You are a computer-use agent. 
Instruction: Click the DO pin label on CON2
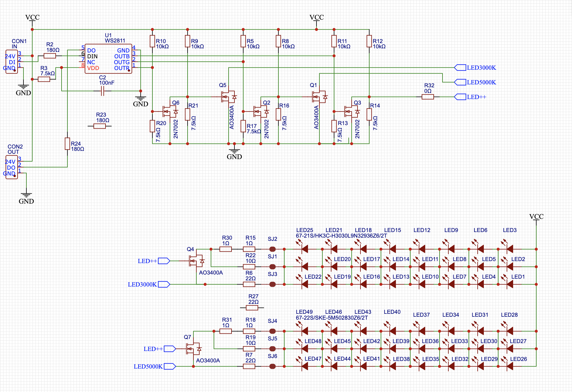point(11,168)
